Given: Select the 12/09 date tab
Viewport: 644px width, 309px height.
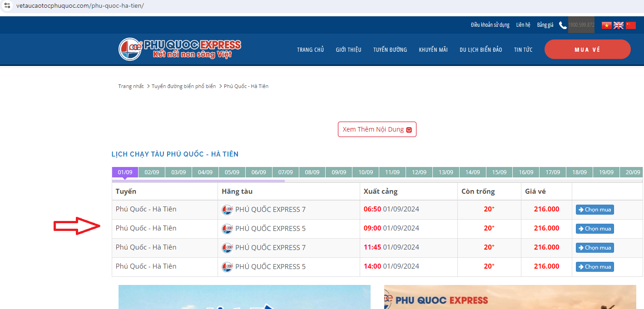Looking at the screenshot, I should tap(419, 172).
